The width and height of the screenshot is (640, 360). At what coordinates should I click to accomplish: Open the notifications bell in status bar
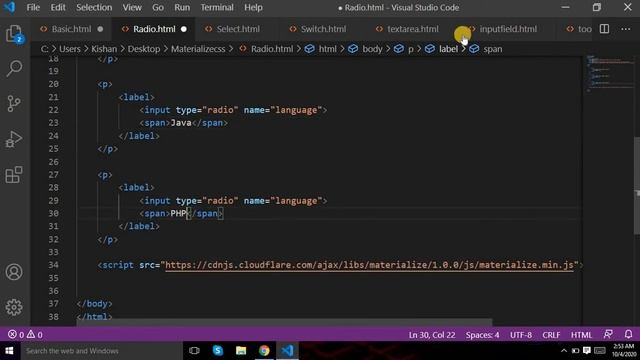point(629,334)
